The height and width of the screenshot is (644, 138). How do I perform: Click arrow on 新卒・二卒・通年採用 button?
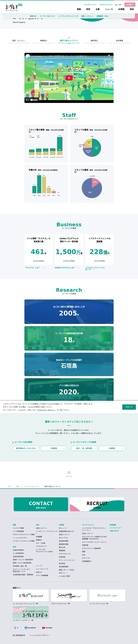click(94, 448)
